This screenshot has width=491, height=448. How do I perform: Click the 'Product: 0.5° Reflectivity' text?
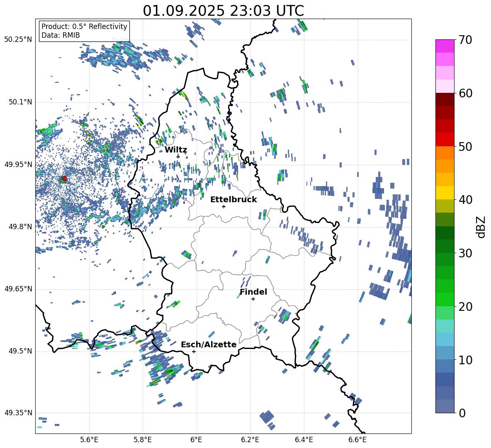tap(84, 26)
